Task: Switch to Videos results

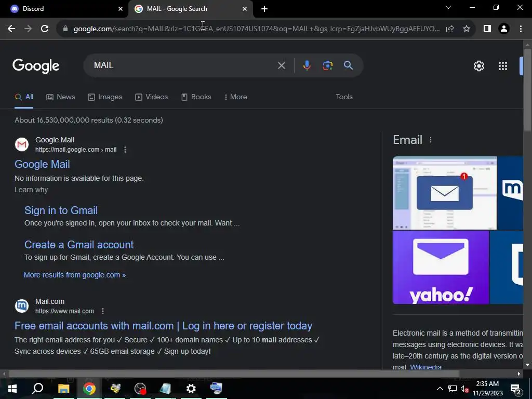Action: point(151,97)
